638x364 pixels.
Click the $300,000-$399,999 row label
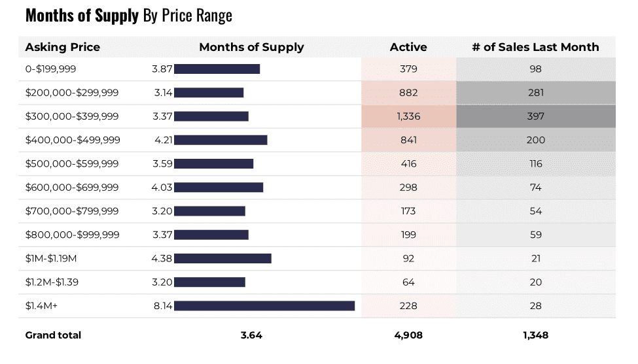coord(72,116)
